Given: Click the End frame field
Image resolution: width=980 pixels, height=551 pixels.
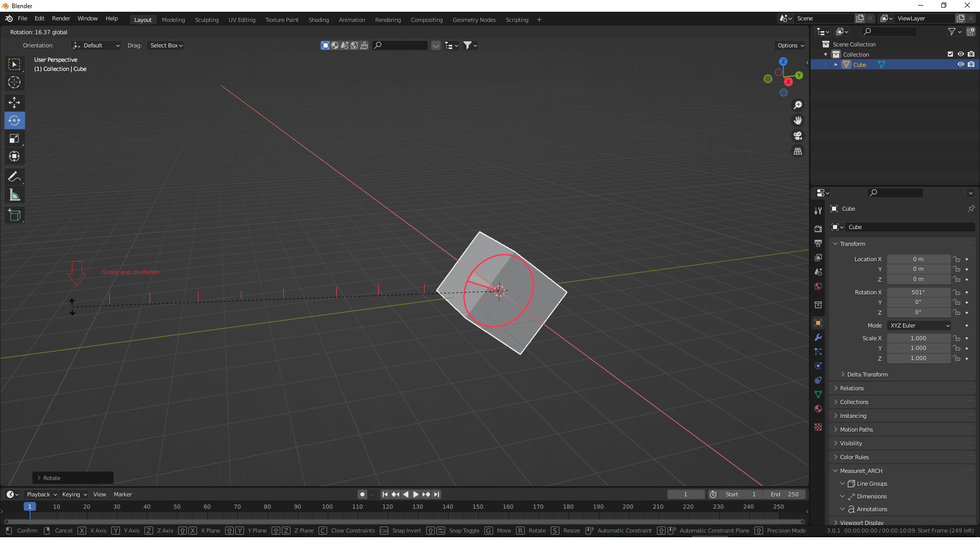Looking at the screenshot, I should pos(785,494).
